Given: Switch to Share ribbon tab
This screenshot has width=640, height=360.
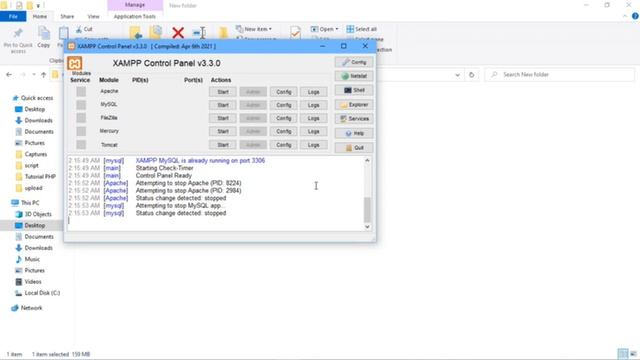Looking at the screenshot, I should 67,16.
